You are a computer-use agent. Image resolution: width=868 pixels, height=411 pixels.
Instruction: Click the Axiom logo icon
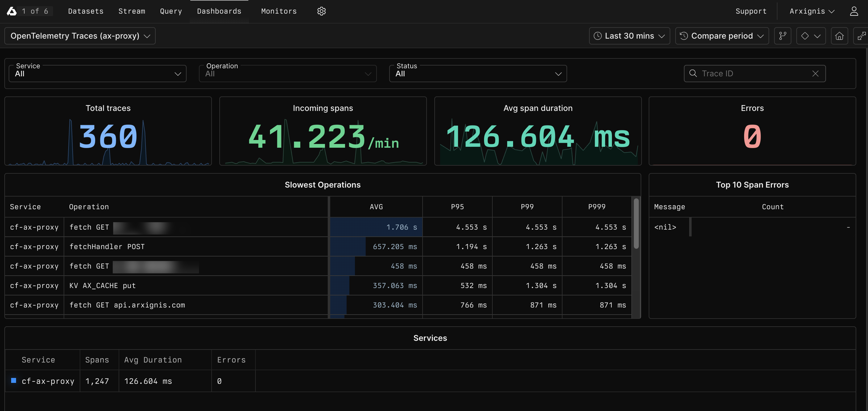point(11,11)
